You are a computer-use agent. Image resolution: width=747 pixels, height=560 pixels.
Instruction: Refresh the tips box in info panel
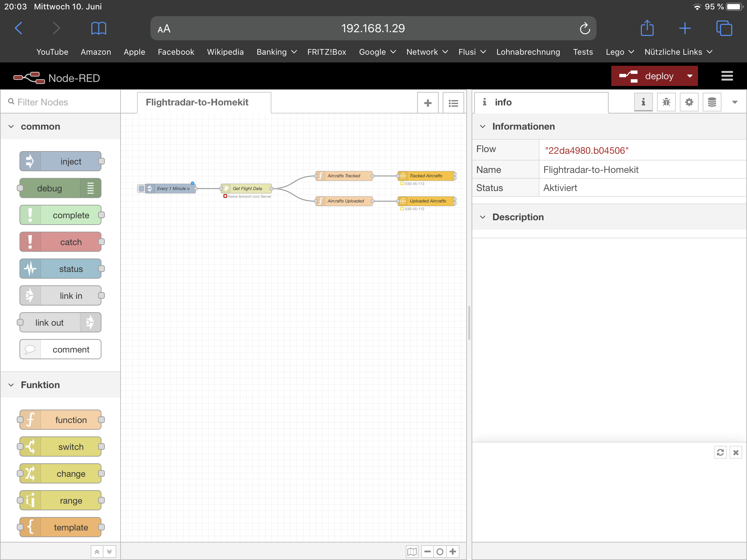pyautogui.click(x=720, y=452)
